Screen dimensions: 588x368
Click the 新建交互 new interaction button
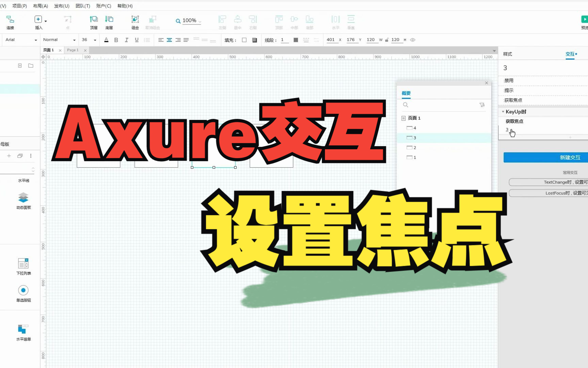(x=546, y=157)
